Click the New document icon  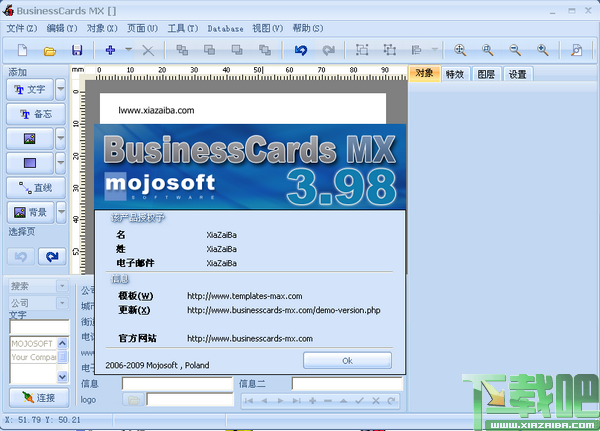tap(23, 50)
